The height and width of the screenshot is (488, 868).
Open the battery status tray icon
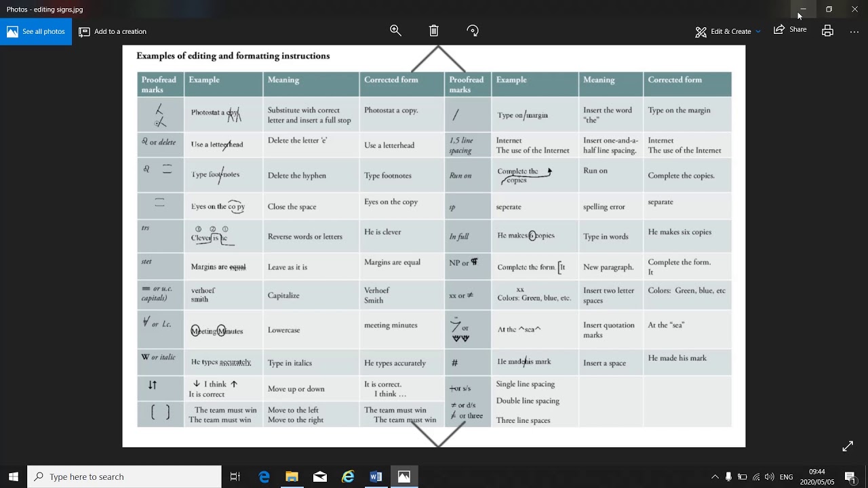(742, 477)
